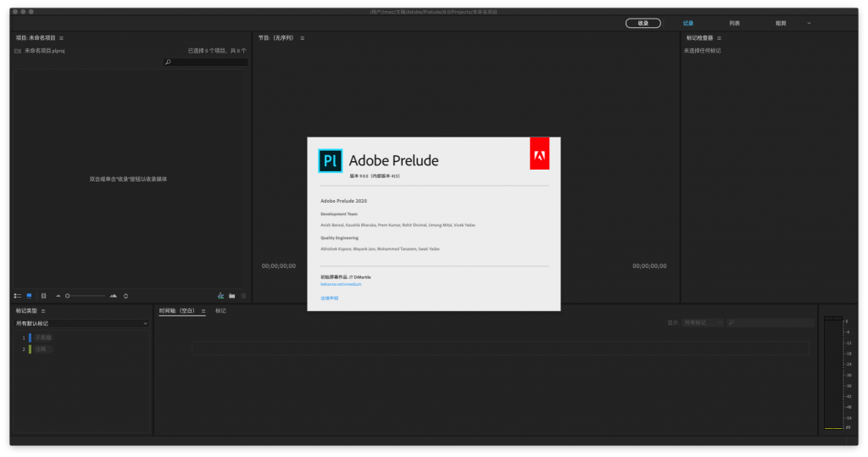The height and width of the screenshot is (457, 868).
Task: Click the freeform view toggle icon
Action: (x=44, y=297)
